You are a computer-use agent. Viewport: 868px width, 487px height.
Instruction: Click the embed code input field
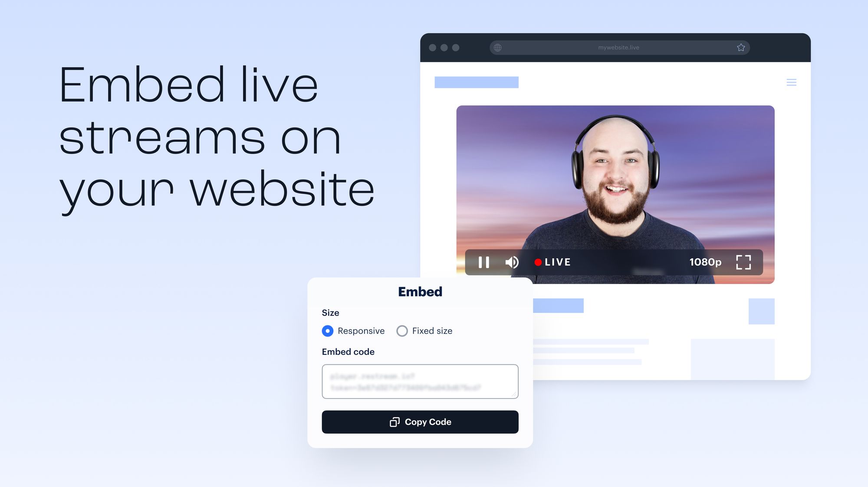coord(420,381)
